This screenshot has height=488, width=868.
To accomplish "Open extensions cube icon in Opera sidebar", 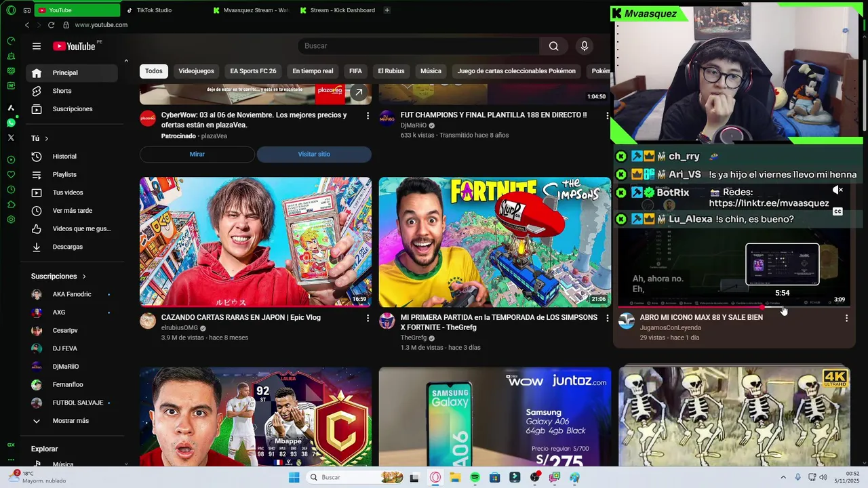I will tap(11, 205).
